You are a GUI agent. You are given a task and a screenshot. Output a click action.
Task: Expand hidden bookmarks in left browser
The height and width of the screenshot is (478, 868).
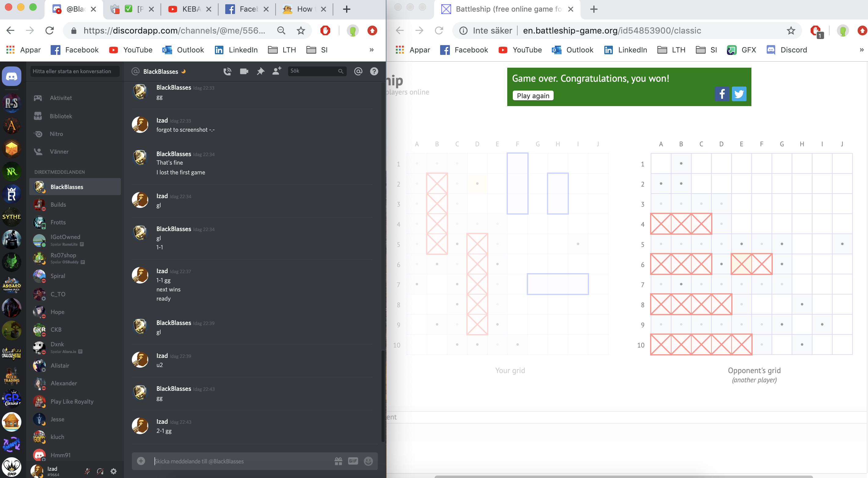371,50
